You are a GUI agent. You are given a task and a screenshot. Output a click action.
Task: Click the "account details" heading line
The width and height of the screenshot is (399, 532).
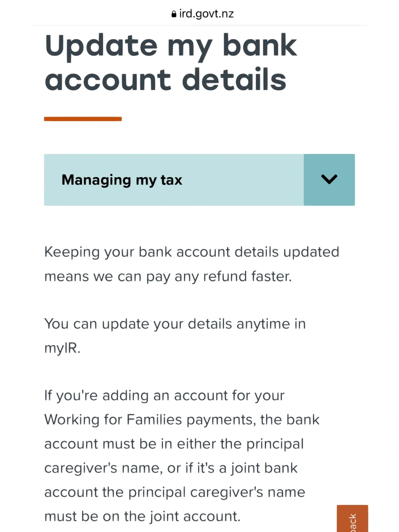(166, 80)
